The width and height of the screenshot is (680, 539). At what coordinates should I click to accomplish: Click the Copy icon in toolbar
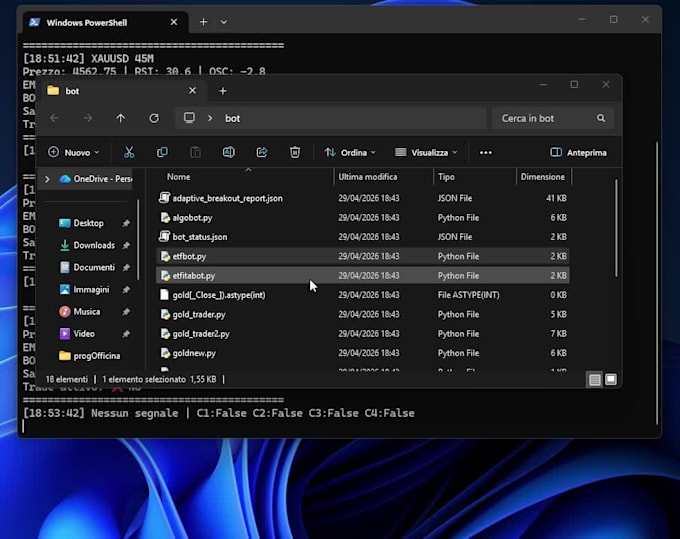(x=162, y=152)
